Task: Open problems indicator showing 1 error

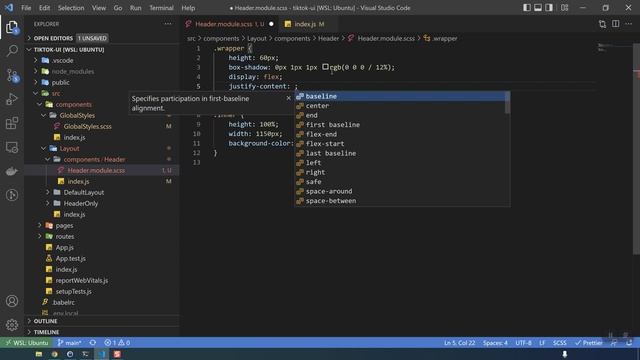Action: tap(117, 343)
